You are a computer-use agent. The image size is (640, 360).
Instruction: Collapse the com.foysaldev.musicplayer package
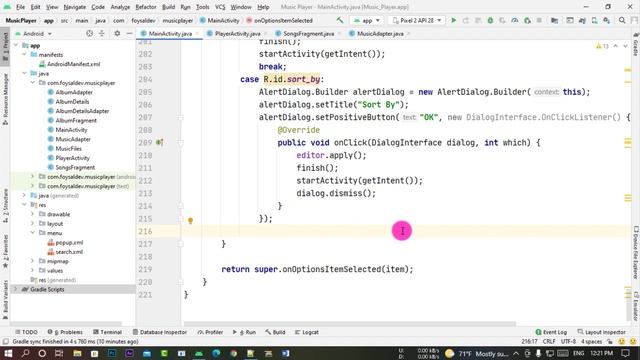coord(33,83)
